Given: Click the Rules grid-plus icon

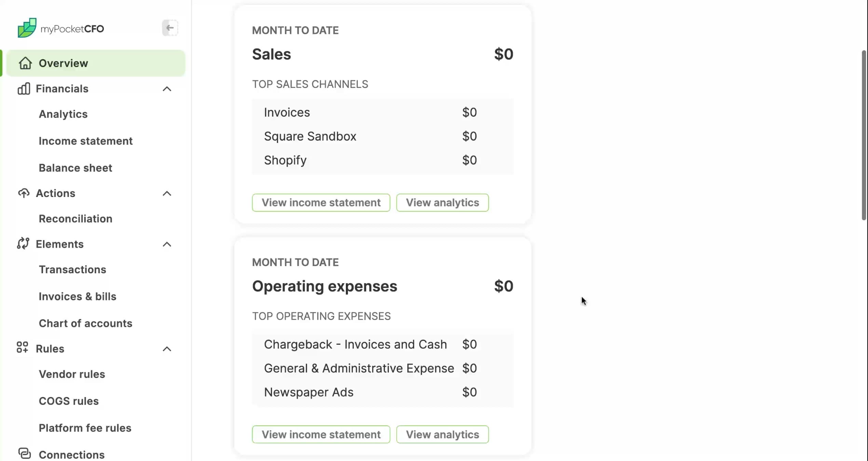Looking at the screenshot, I should [23, 348].
